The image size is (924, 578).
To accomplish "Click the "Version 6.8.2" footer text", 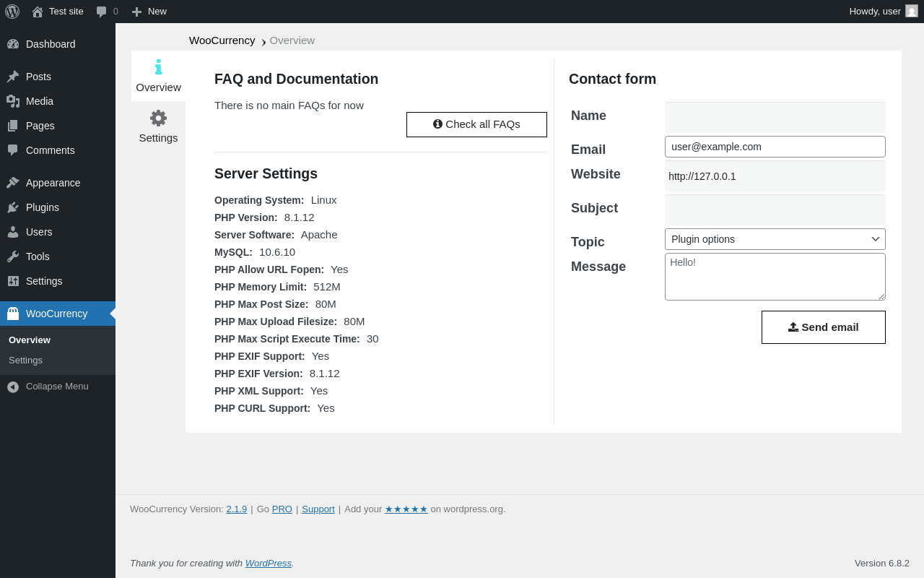I will pyautogui.click(x=882, y=563).
